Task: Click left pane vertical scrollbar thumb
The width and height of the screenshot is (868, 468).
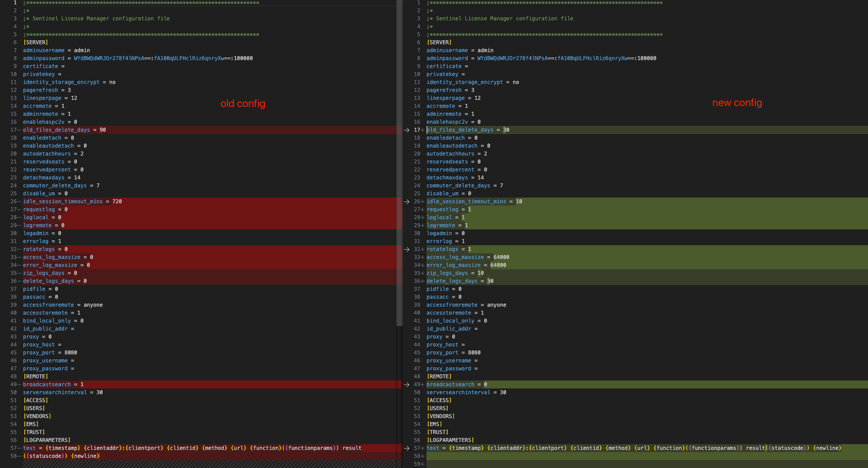Action: 399,164
